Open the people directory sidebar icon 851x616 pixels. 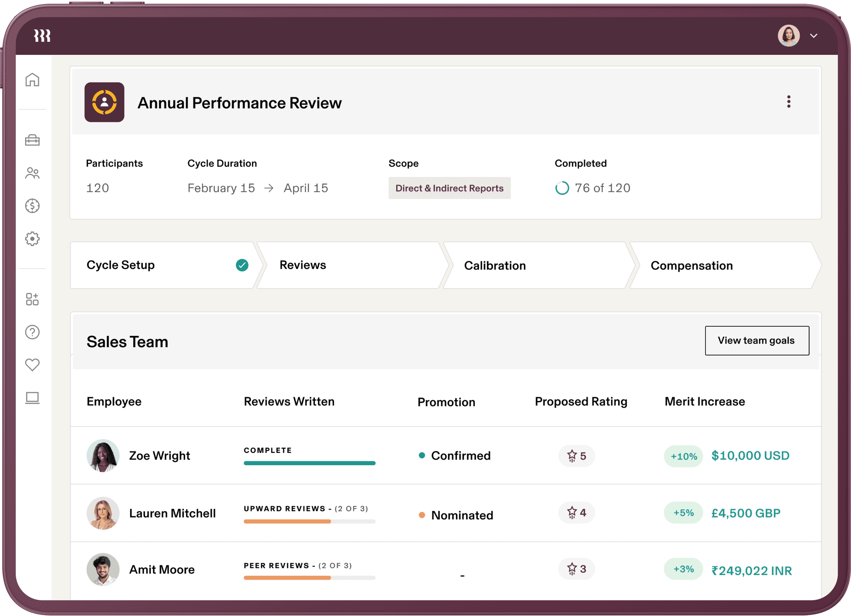point(32,173)
